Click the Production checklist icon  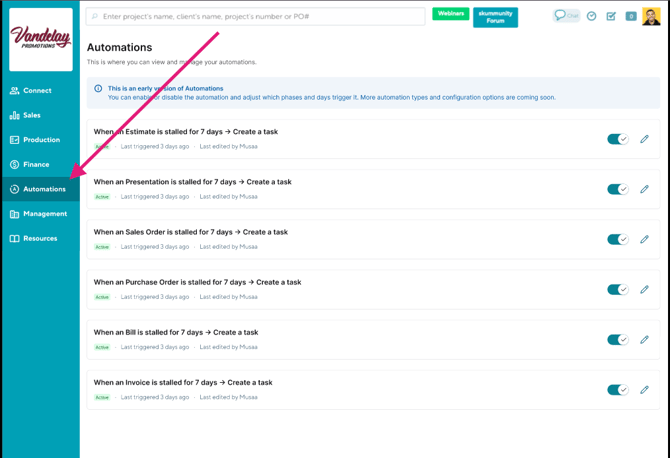pos(15,140)
